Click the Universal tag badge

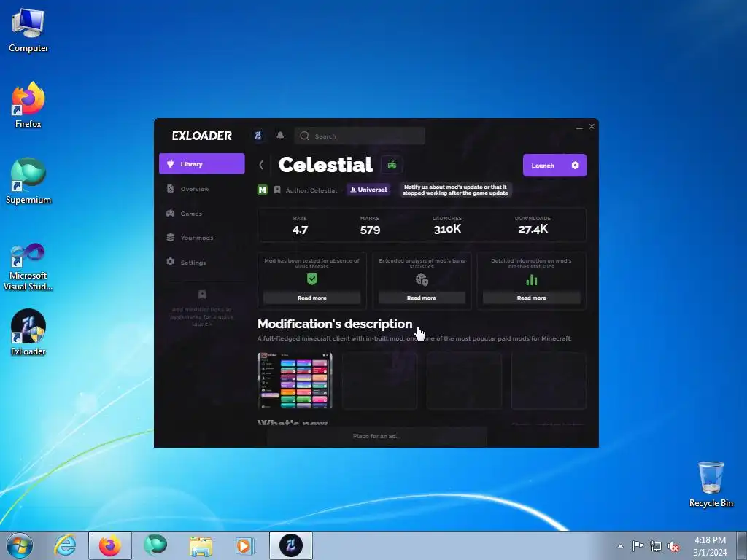click(x=368, y=190)
